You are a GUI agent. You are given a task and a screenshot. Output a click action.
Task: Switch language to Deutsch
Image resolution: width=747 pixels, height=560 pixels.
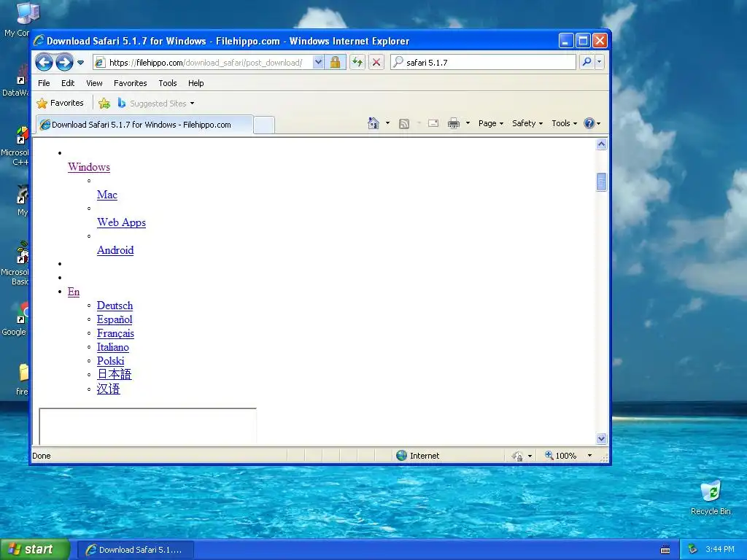click(115, 306)
